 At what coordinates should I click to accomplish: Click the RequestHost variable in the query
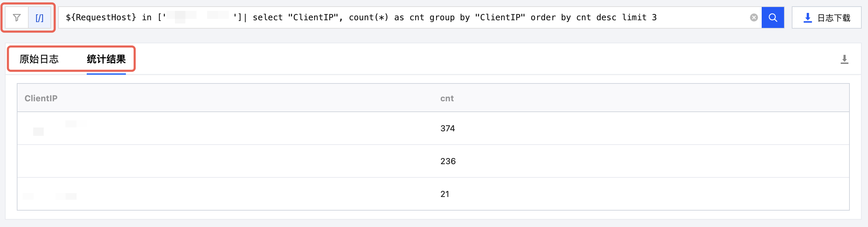tap(101, 17)
